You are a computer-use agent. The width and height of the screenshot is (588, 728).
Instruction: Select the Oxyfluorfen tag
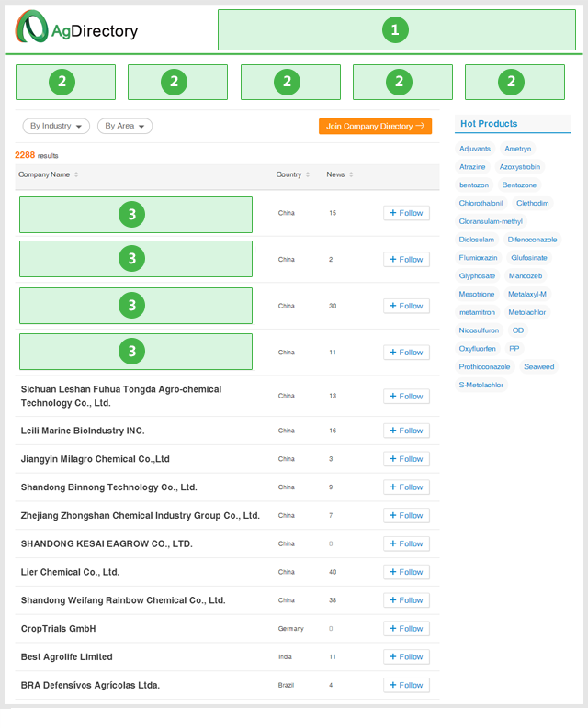tap(478, 348)
